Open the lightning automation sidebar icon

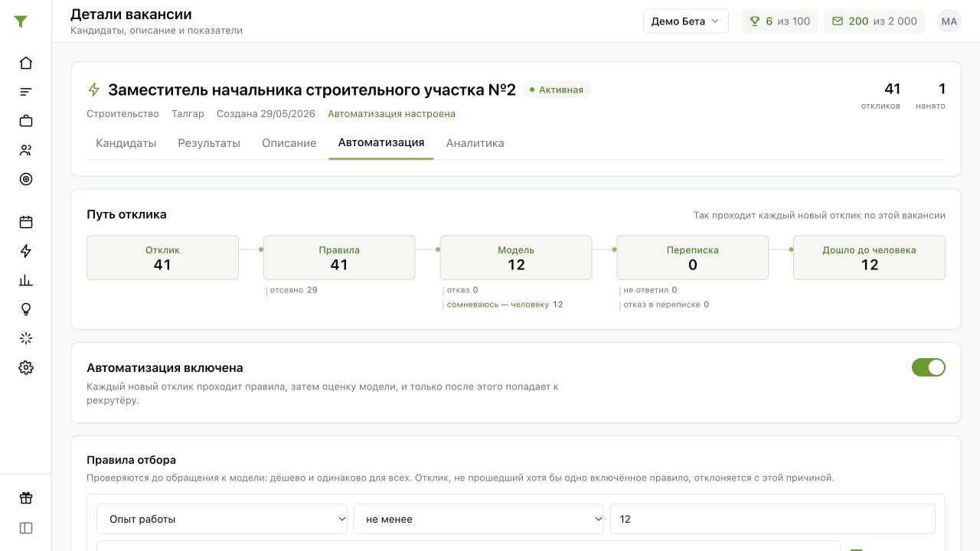(x=26, y=251)
